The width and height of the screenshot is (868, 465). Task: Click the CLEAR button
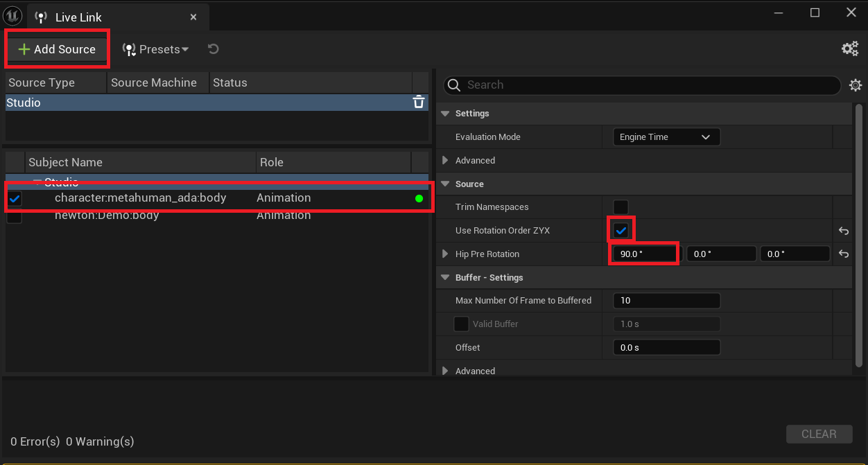click(819, 435)
